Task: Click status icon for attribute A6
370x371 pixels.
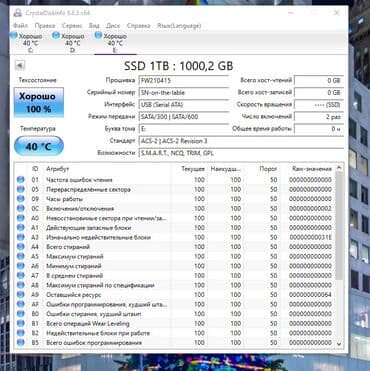Action: (21, 266)
